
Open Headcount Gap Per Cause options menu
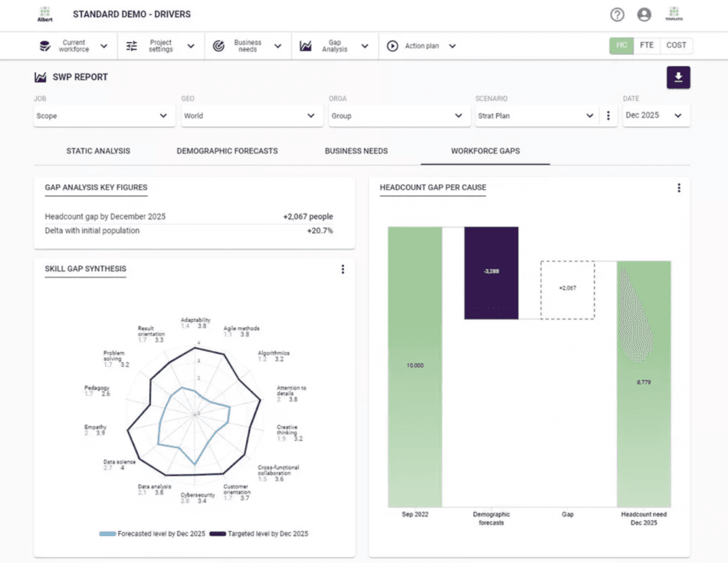pyautogui.click(x=678, y=188)
